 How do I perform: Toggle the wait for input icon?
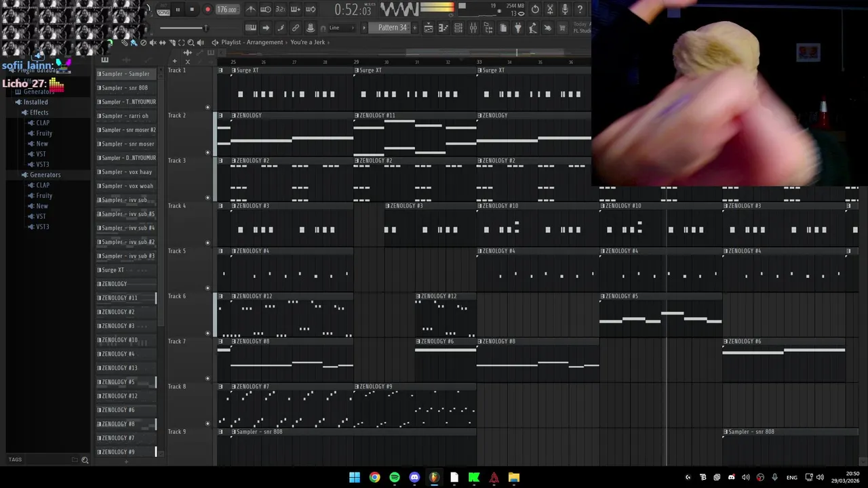266,9
